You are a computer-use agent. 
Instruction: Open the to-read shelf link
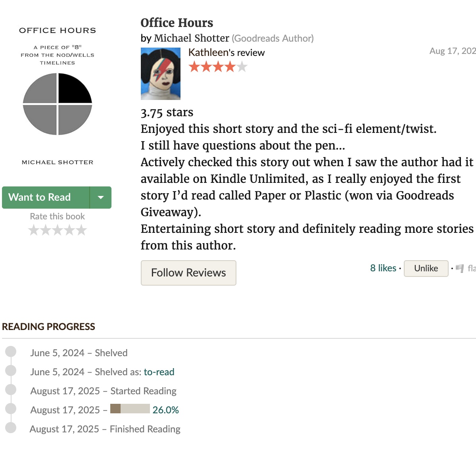click(x=159, y=372)
